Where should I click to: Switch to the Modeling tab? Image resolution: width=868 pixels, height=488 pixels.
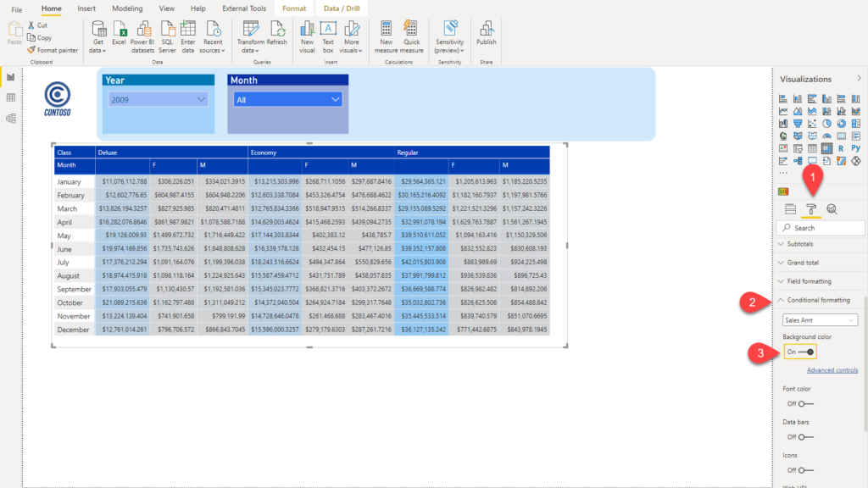pyautogui.click(x=127, y=8)
